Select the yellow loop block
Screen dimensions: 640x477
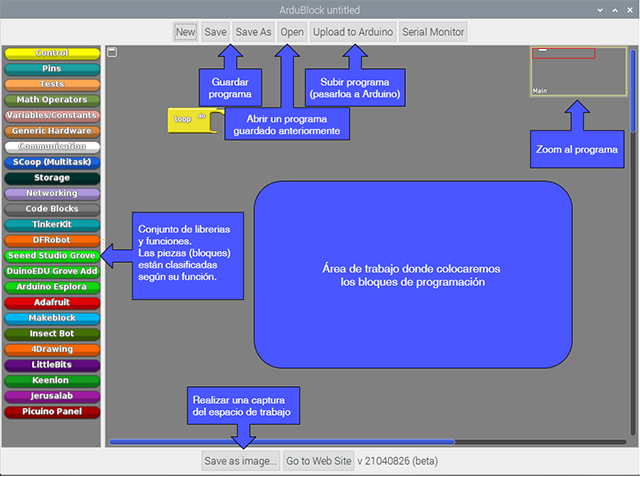click(x=184, y=120)
